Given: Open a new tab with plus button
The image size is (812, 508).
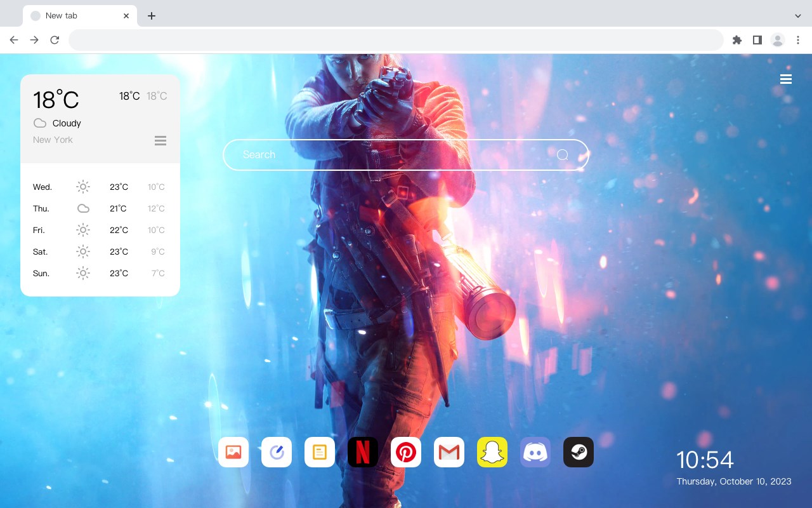Looking at the screenshot, I should (151, 16).
